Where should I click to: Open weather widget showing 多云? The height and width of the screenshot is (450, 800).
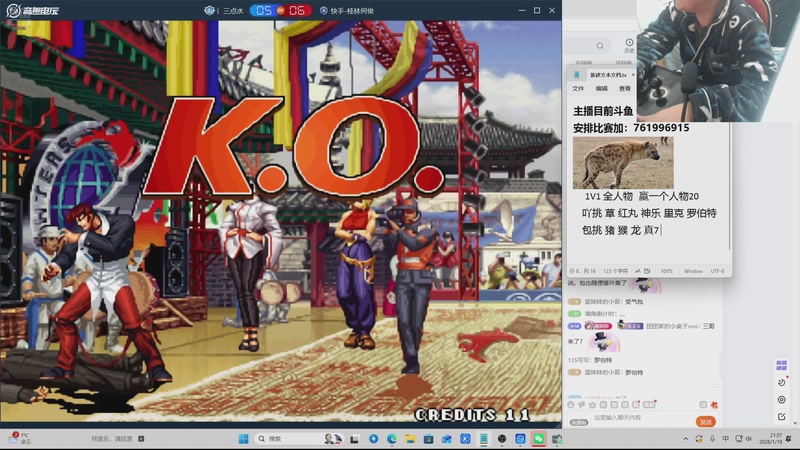[19, 438]
